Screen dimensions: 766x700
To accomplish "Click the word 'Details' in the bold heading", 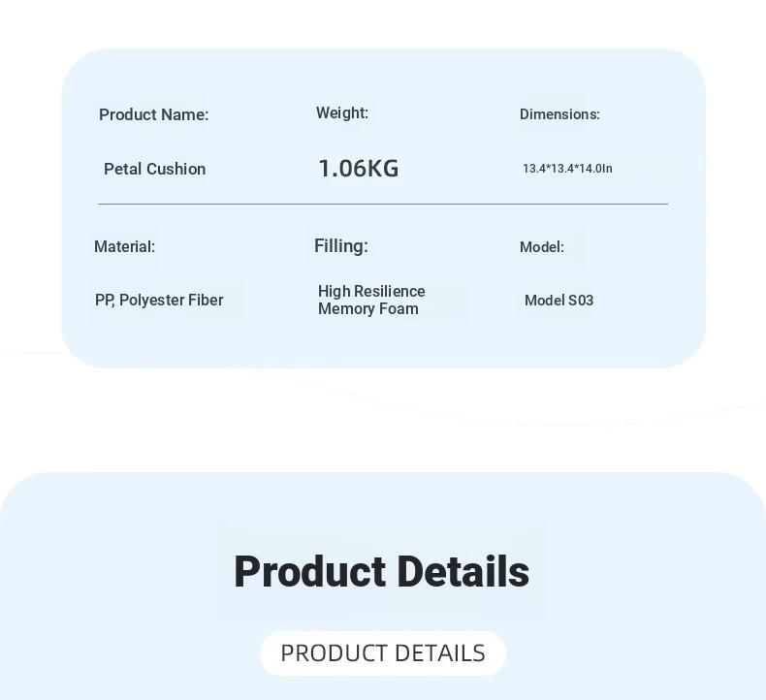I will [463, 571].
